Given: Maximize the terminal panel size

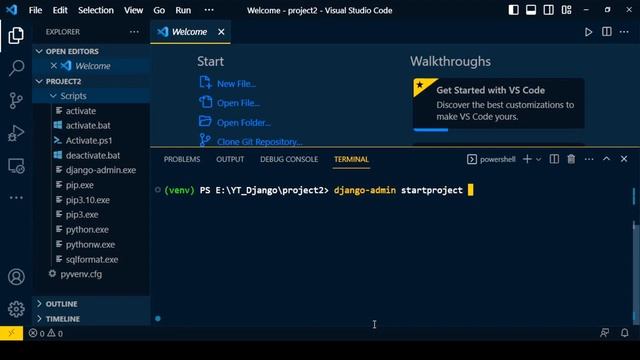Looking at the screenshot, I should tap(606, 159).
